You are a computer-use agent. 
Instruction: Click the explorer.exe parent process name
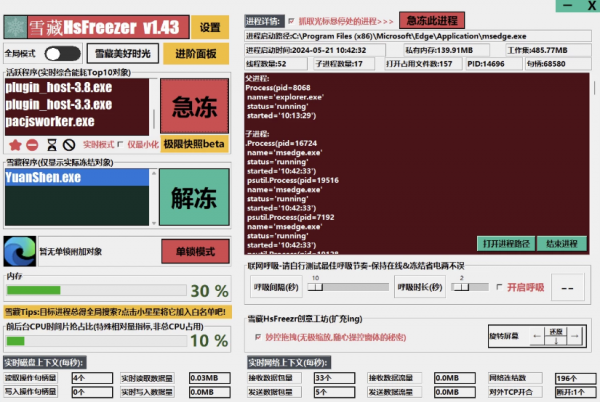(x=285, y=97)
